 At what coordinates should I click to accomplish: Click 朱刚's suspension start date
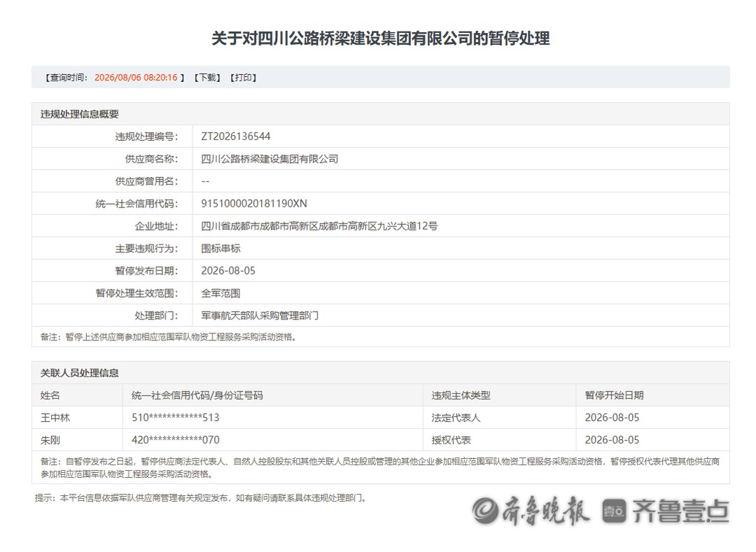(612, 440)
